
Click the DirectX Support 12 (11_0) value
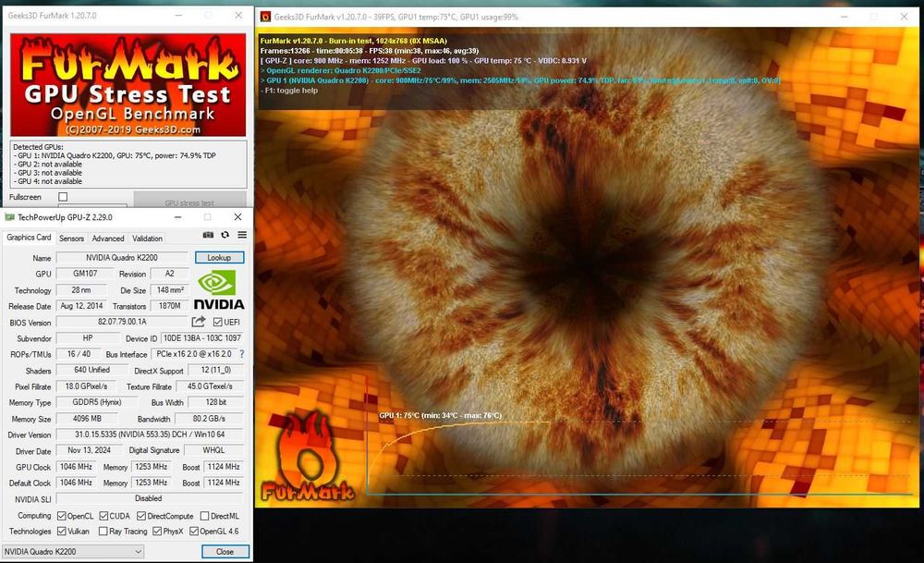tap(215, 370)
